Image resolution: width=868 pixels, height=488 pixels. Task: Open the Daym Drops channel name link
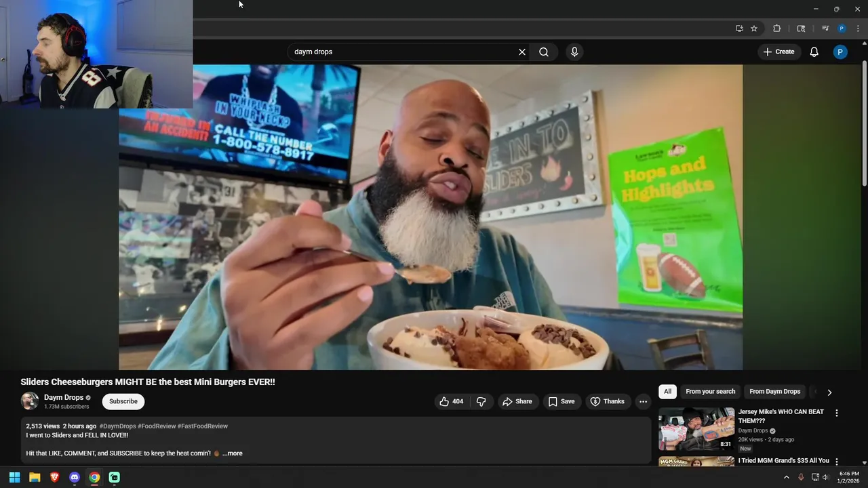pyautogui.click(x=64, y=397)
